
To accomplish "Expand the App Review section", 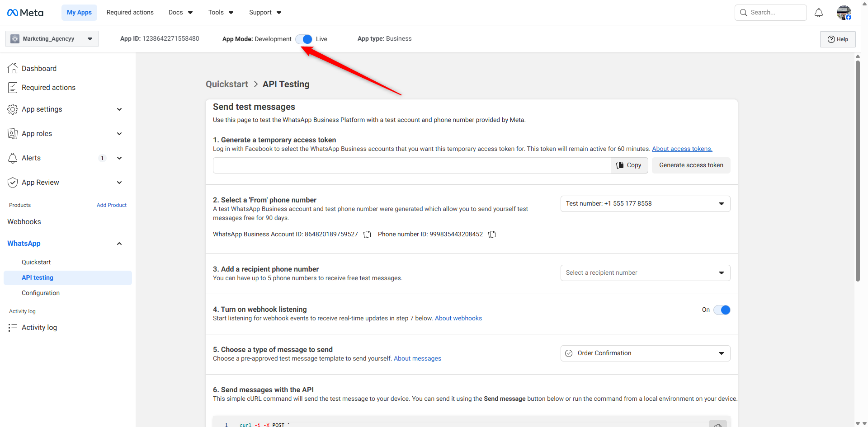I will click(x=119, y=183).
